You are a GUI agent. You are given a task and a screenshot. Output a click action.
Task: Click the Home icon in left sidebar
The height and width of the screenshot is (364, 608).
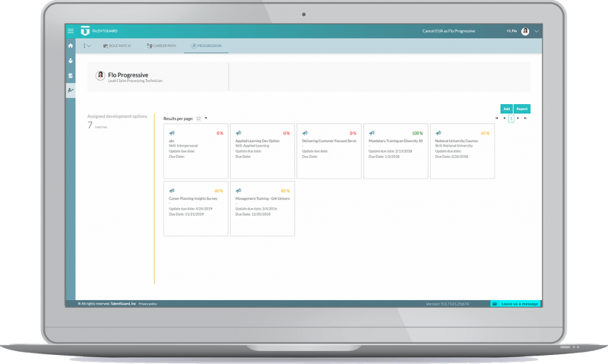coord(71,46)
